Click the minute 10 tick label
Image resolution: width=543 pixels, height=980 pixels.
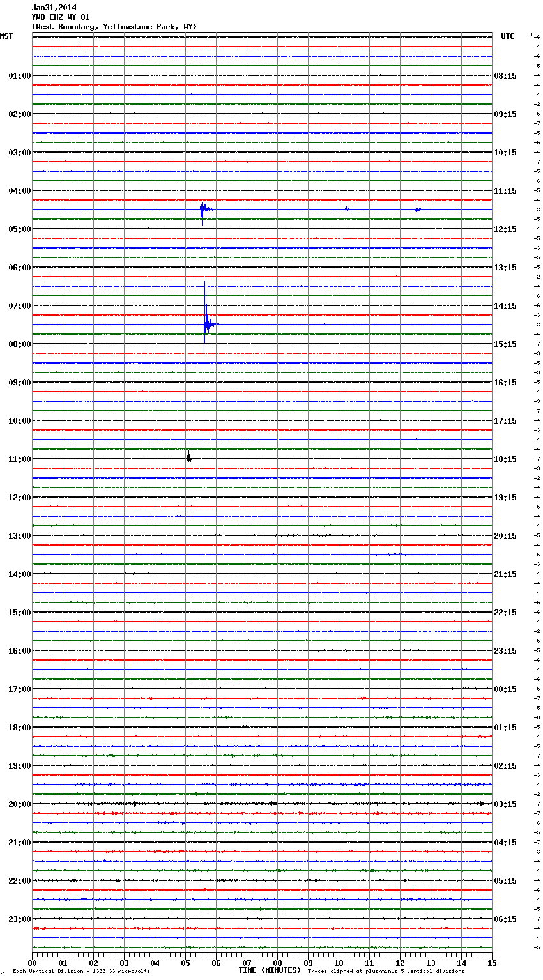[339, 963]
